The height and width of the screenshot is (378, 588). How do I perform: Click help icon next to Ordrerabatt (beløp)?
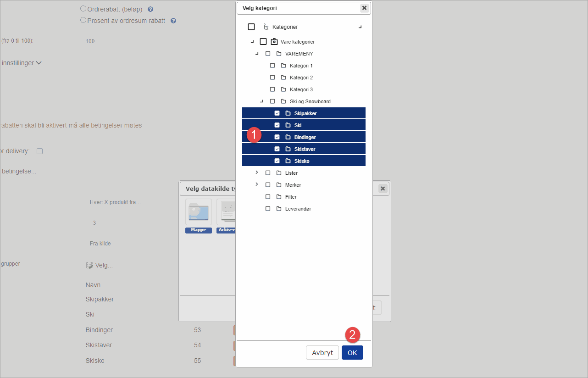click(150, 9)
